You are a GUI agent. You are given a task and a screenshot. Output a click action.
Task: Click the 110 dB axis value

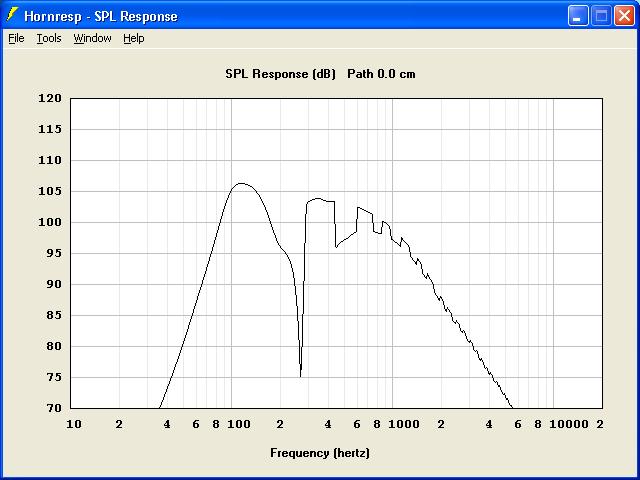50,160
